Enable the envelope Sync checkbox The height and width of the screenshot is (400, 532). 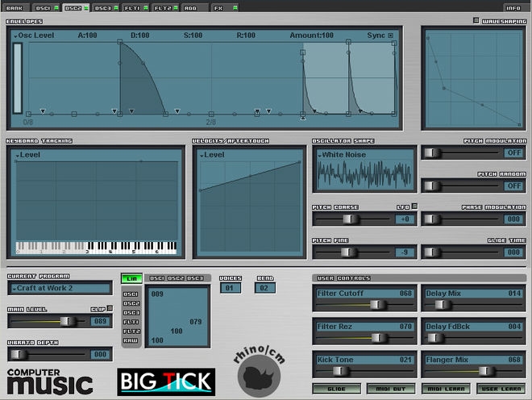point(392,35)
